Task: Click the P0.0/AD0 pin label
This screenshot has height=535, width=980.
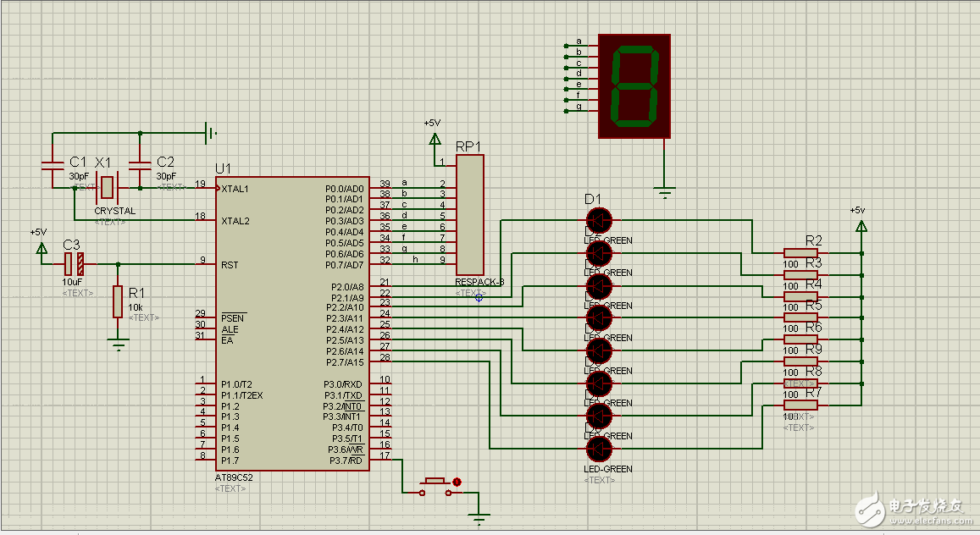Action: point(345,189)
